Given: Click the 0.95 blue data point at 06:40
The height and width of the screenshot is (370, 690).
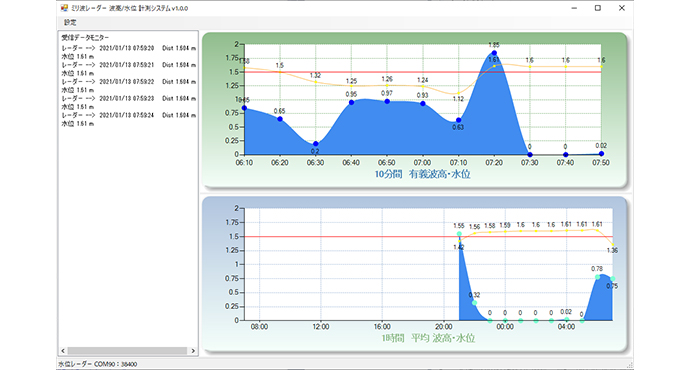Looking at the screenshot, I should [351, 103].
